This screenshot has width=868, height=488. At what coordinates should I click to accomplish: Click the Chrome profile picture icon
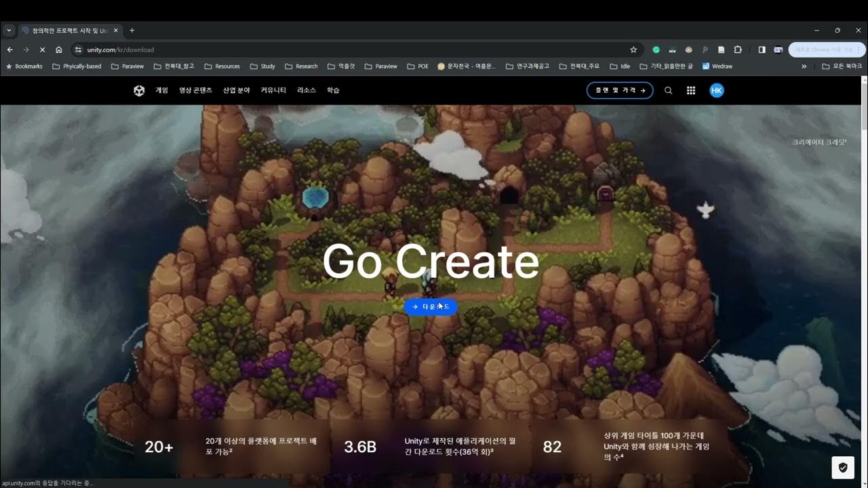coord(778,49)
